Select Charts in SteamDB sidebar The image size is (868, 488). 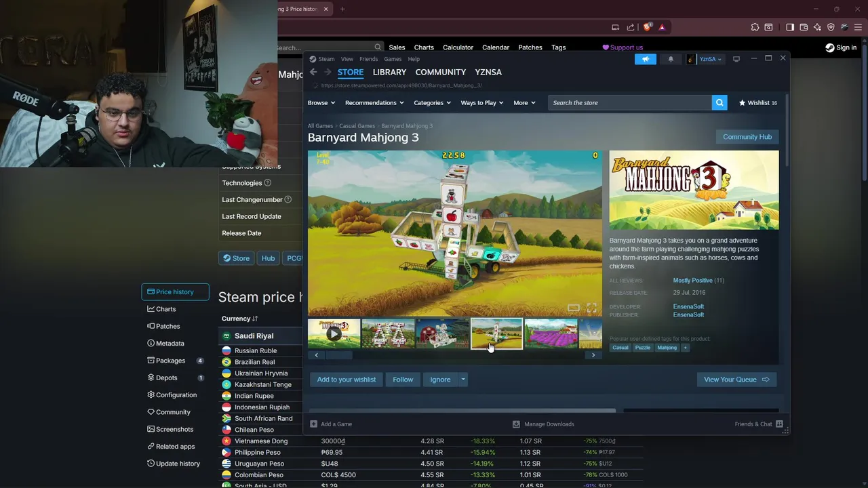165,309
